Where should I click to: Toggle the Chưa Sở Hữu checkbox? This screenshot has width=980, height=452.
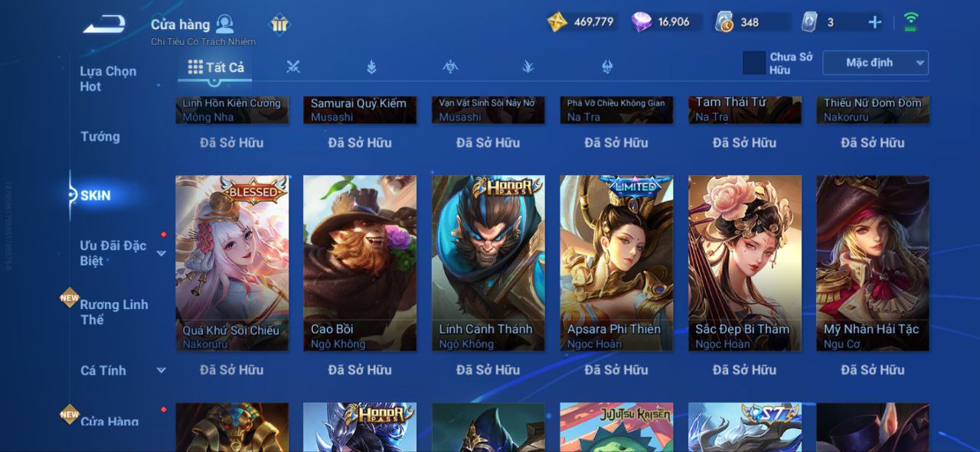pos(754,63)
